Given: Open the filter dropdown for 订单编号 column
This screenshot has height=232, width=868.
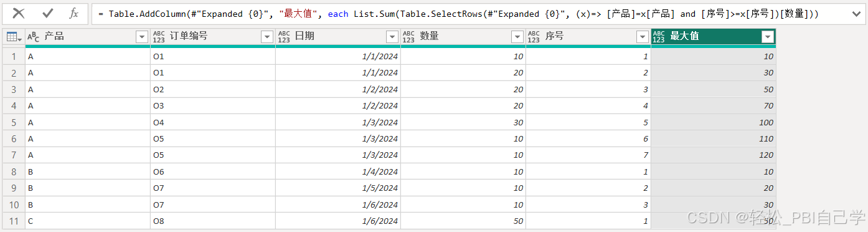Looking at the screenshot, I should pyautogui.click(x=267, y=37).
